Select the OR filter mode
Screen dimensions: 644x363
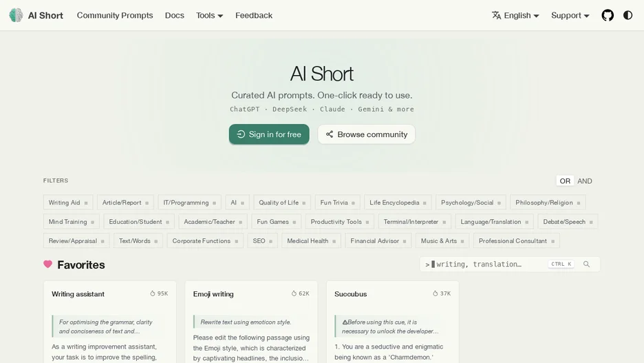pos(565,181)
